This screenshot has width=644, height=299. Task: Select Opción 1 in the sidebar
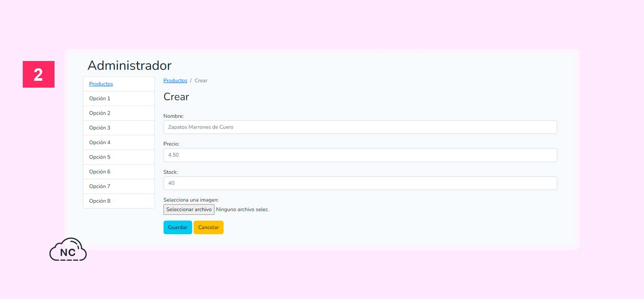coord(119,98)
